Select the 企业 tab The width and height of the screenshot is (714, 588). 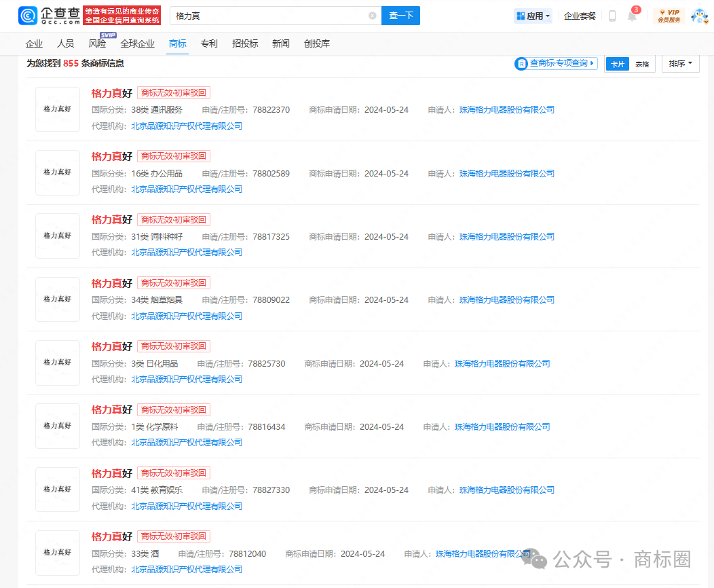pos(34,43)
